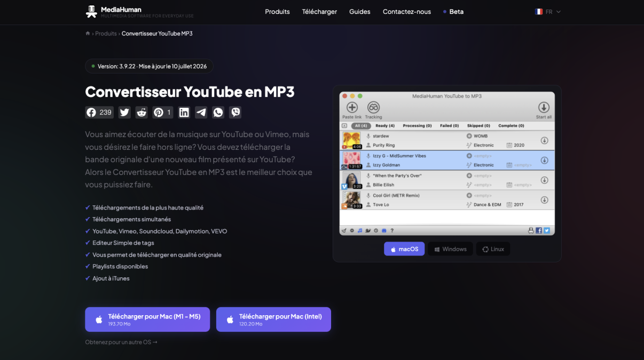Click the Cool Girl thumbnail in preview
Viewport: 644px width, 360px height.
351,200
